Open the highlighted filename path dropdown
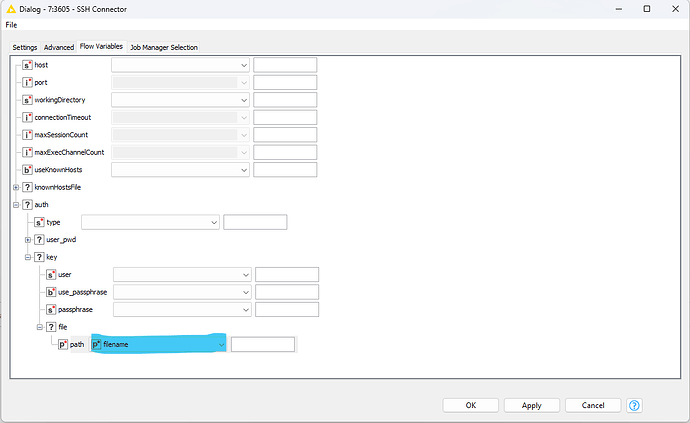 tap(219, 344)
